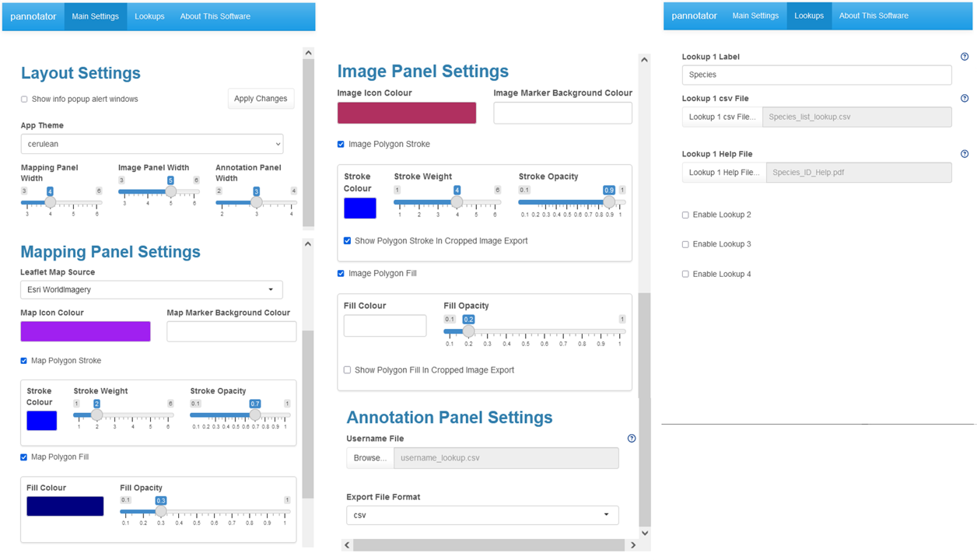Screen dimensions: 977x560
Task: Uncheck the Map Polygon Stroke checkbox
Action: click(x=24, y=361)
